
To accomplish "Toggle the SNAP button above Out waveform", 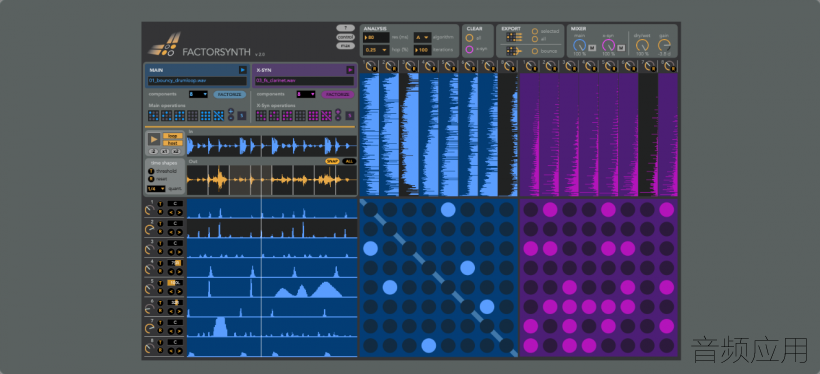I will tap(333, 161).
